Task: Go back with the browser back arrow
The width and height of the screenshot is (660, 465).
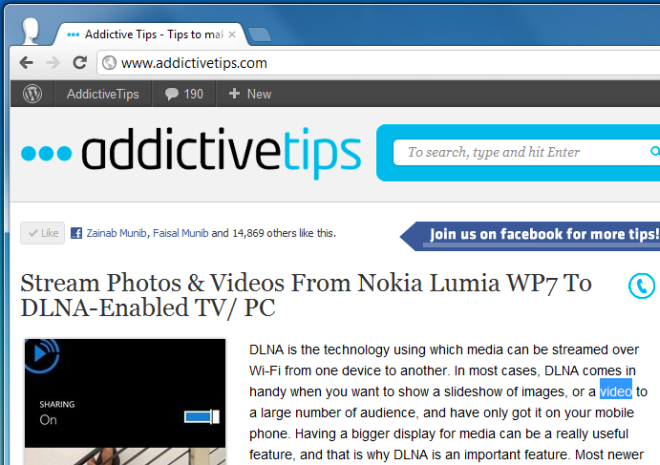Action: click(27, 63)
